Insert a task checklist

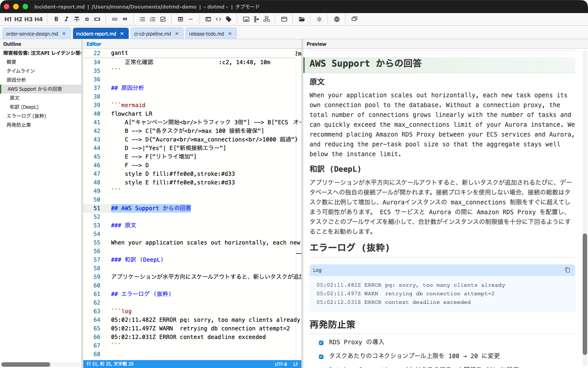(163, 19)
